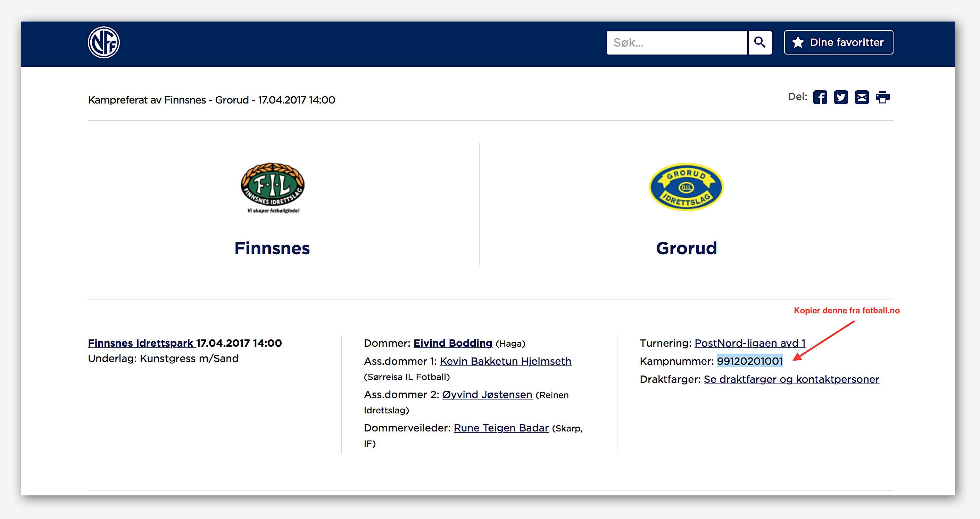This screenshot has width=980, height=519.
Task: Open Kevin Bakketun Hjelmseth's profile link
Action: (505, 361)
